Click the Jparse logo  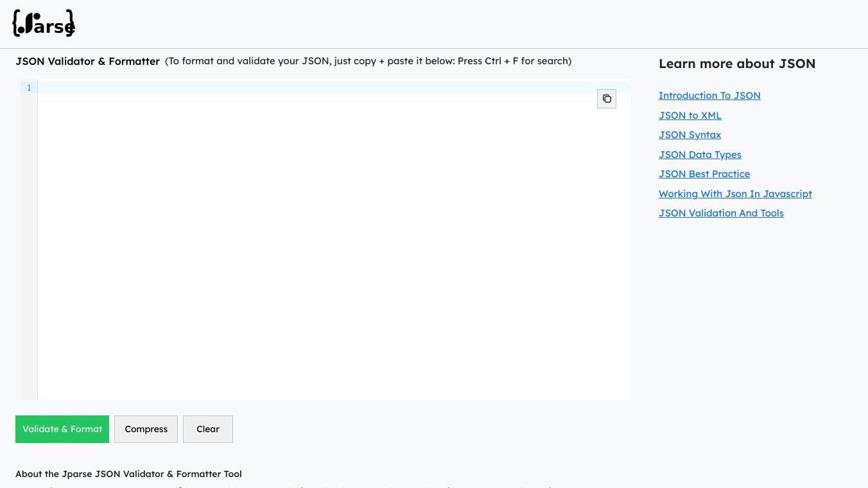pos(44,24)
